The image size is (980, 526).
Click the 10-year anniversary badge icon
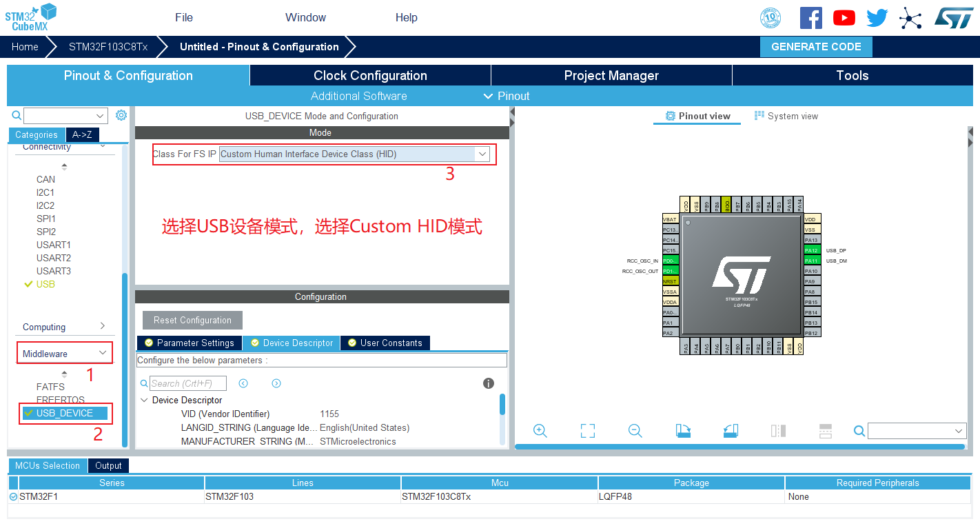(770, 18)
